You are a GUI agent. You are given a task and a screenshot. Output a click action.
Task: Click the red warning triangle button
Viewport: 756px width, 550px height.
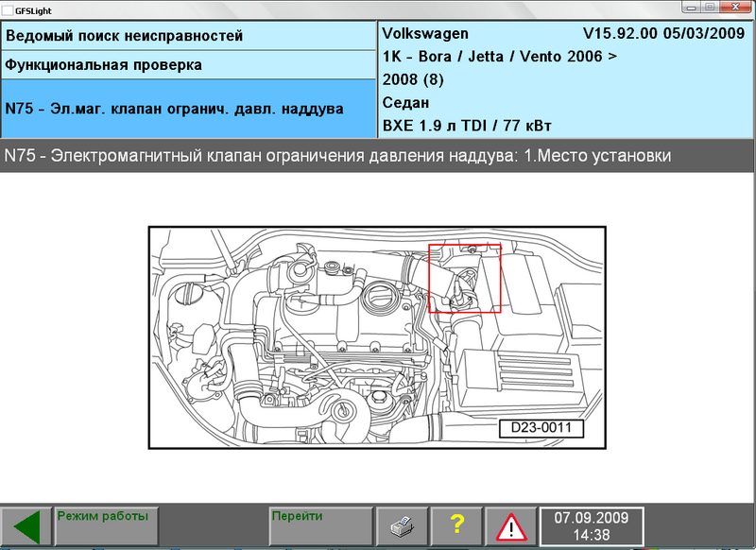(x=511, y=526)
